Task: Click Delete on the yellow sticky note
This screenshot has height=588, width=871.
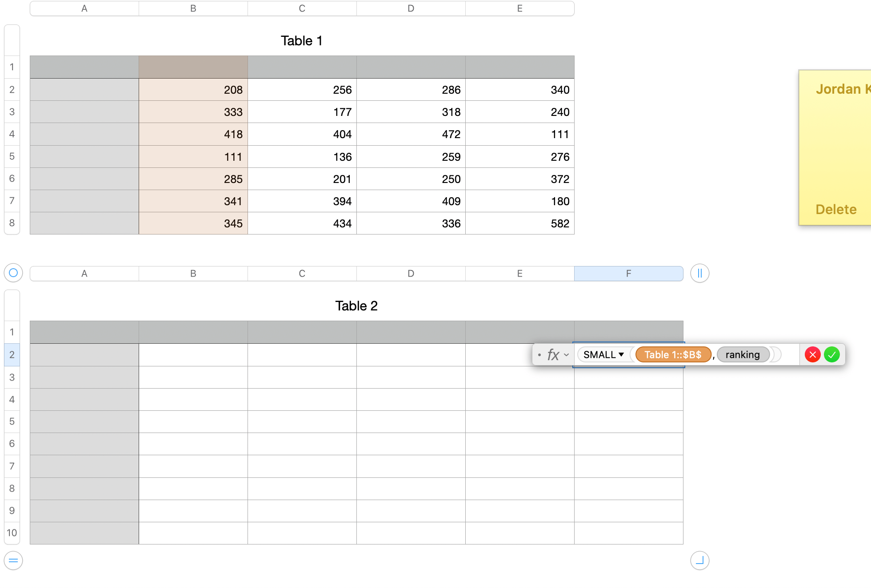Action: [x=836, y=209]
